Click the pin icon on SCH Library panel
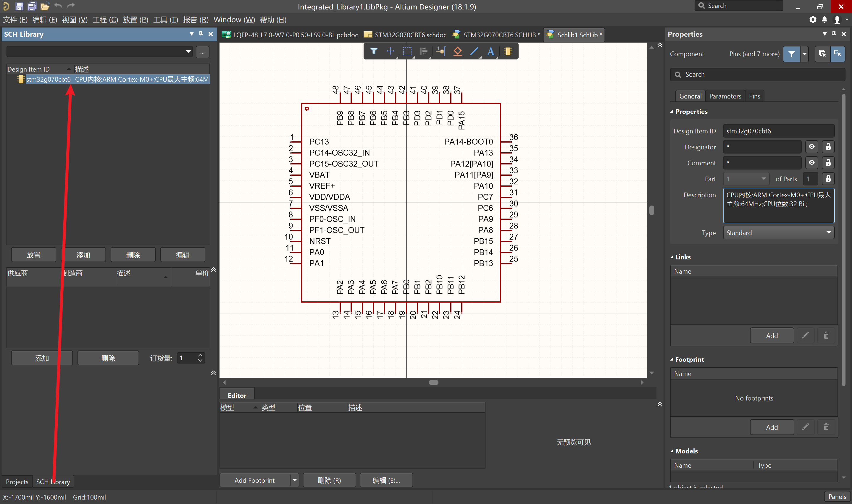This screenshot has width=852, height=504. (201, 34)
